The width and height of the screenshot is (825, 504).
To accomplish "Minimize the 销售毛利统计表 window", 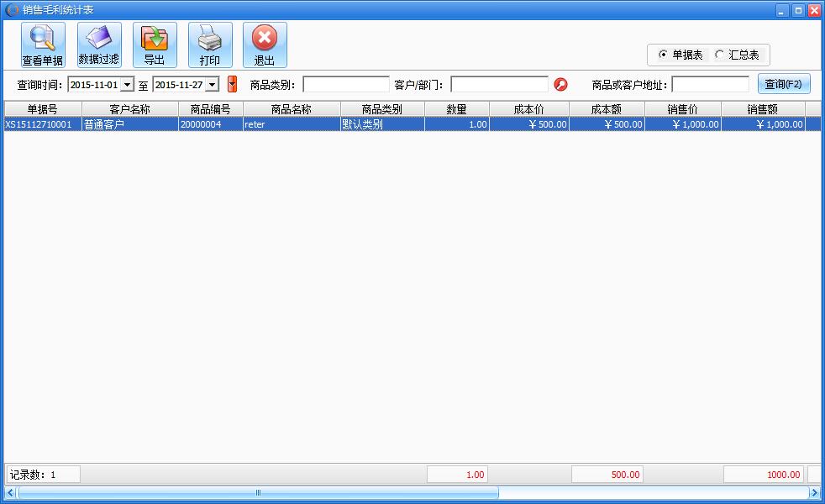I will pos(782,11).
